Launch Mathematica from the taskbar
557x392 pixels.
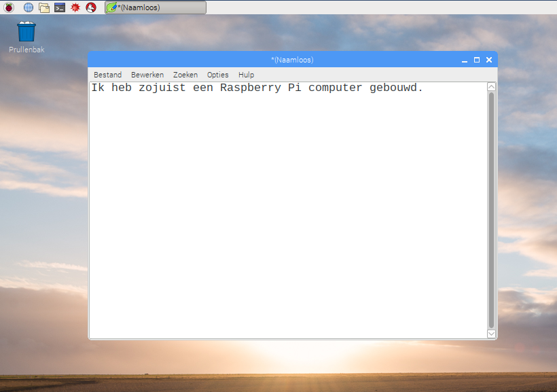75,7
